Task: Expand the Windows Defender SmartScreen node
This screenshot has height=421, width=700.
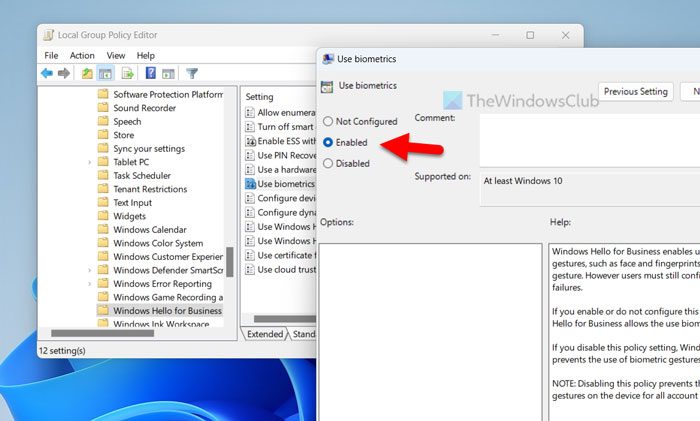Action: click(x=89, y=270)
